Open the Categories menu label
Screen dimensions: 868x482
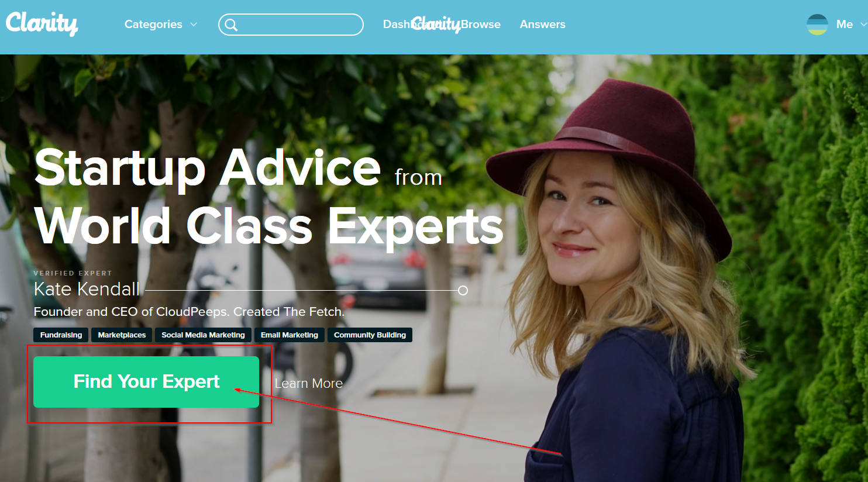point(153,25)
